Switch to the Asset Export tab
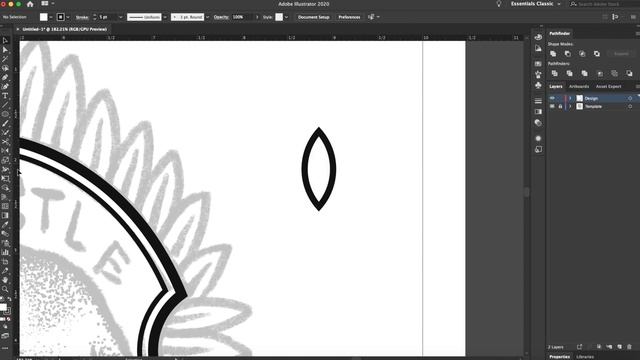Screen dimensions: 640x360 [x=608, y=87]
